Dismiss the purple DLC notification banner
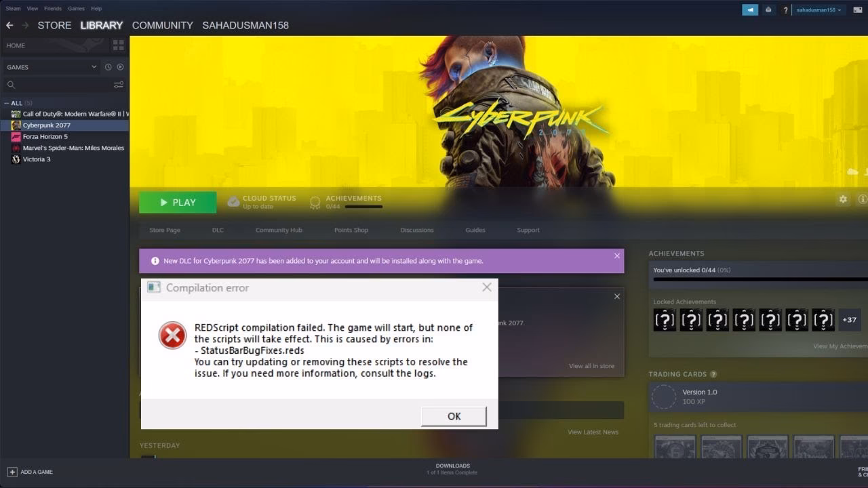 [617, 256]
